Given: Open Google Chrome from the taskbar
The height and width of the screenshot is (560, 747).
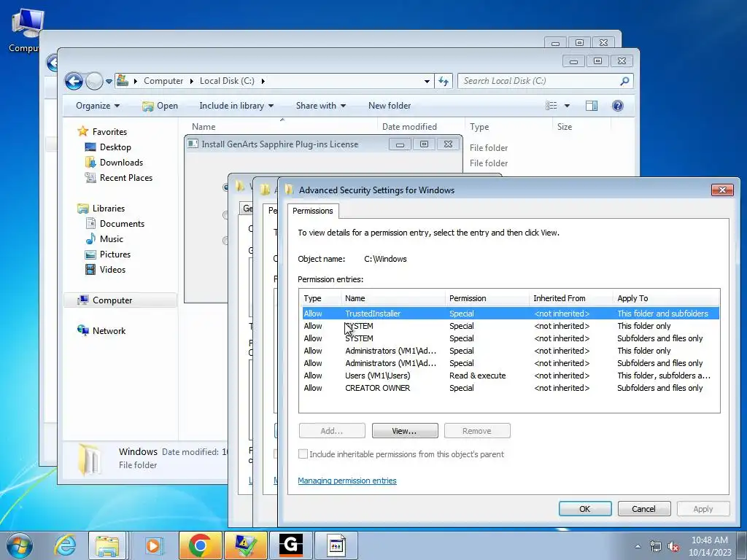Looking at the screenshot, I should [200, 545].
